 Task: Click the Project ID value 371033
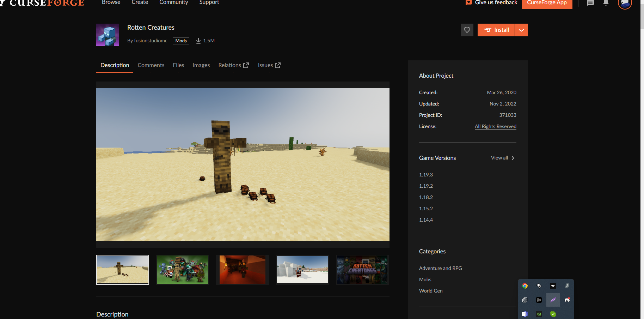[x=508, y=115]
